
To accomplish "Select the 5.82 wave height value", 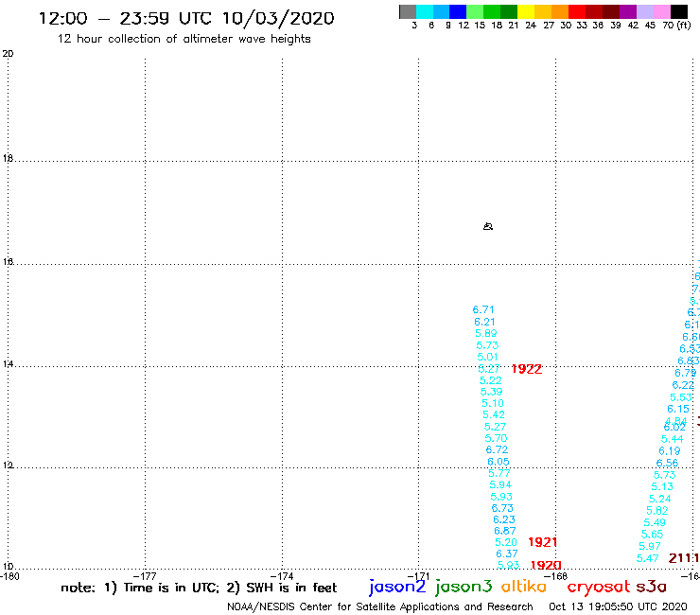I will pos(657,511).
